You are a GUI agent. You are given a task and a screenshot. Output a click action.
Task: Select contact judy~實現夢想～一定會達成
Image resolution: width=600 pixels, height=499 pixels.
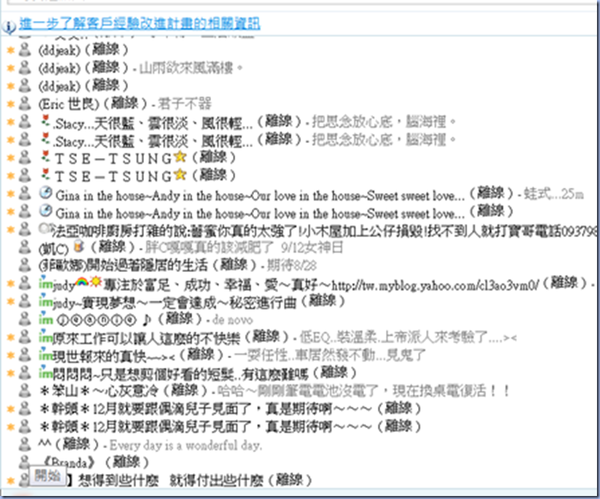tap(191, 302)
